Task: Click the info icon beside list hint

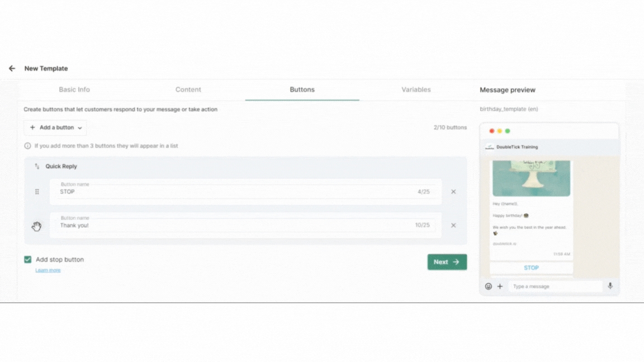Action: [x=27, y=146]
